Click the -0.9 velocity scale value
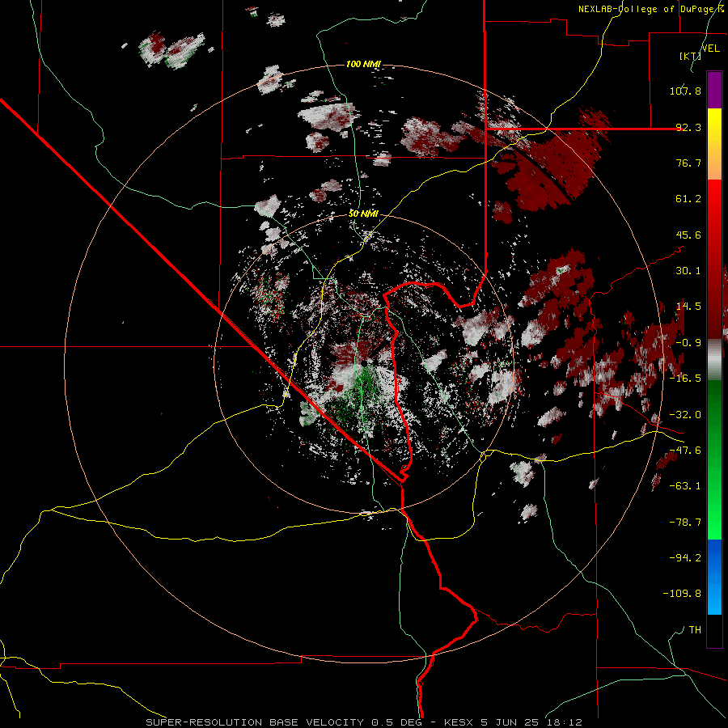 coord(688,343)
